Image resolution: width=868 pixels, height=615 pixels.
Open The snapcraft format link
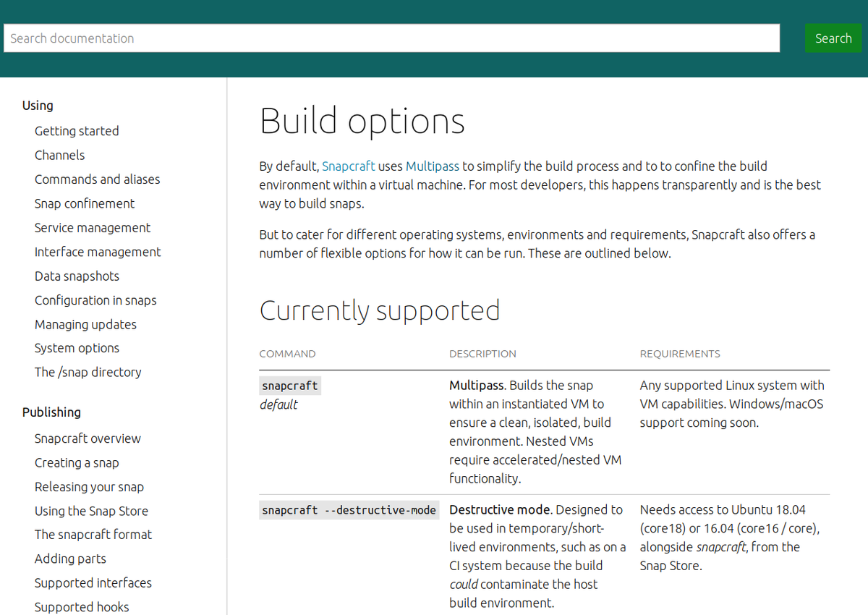pyautogui.click(x=93, y=535)
